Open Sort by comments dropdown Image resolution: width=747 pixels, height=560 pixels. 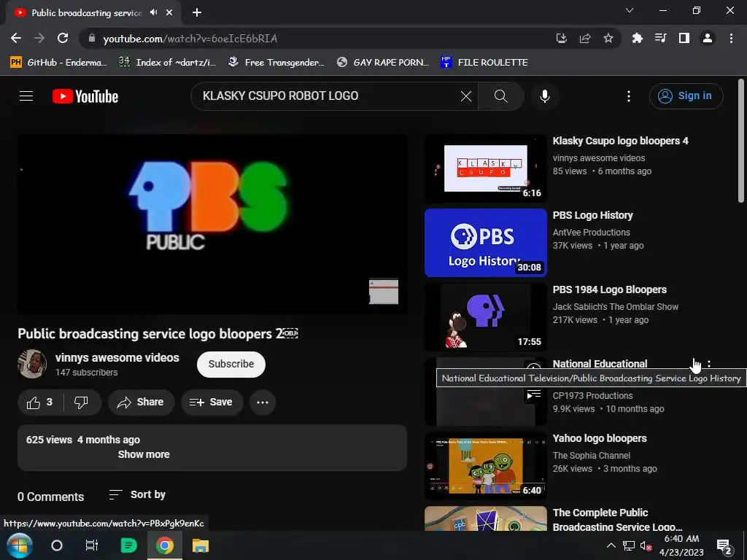click(137, 495)
